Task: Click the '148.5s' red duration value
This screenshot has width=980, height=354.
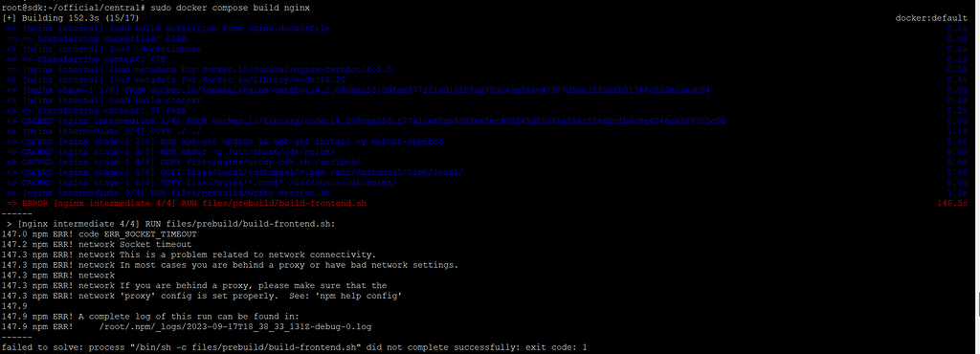Action: coord(952,203)
